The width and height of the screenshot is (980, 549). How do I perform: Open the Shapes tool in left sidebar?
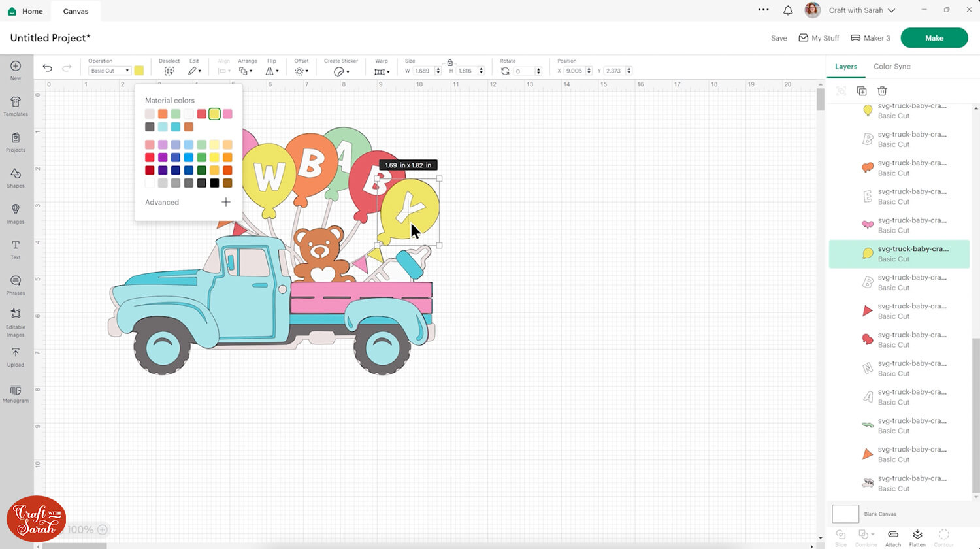[x=16, y=177]
